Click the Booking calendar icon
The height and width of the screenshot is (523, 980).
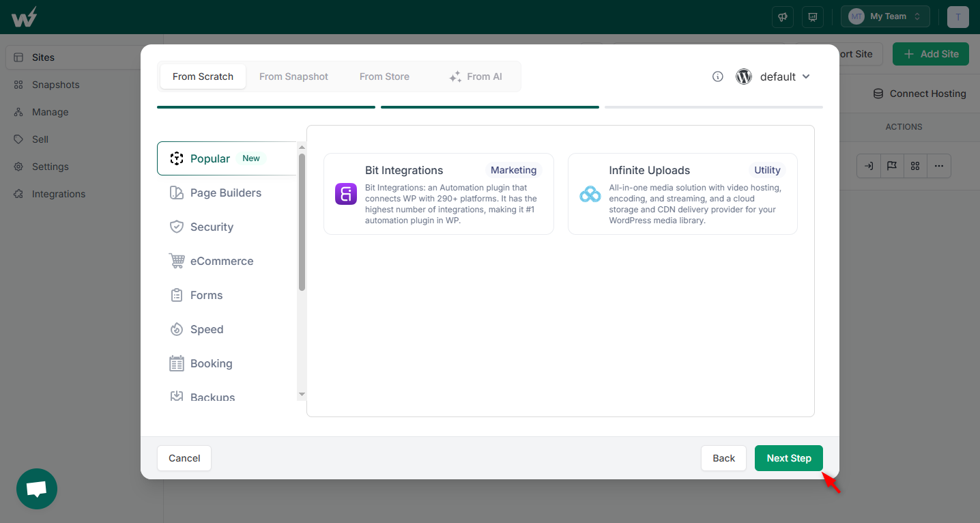click(x=177, y=363)
